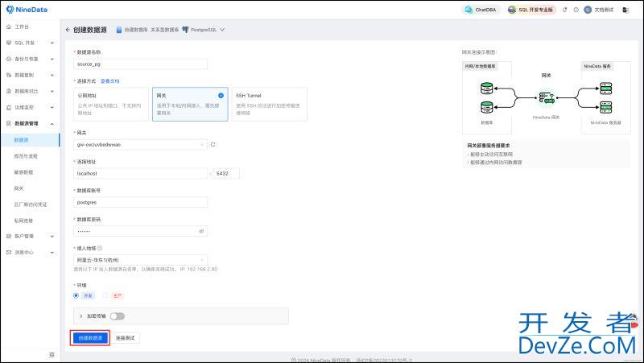
Task: Click the 数据库账号 field postgres
Action: [x=140, y=203]
